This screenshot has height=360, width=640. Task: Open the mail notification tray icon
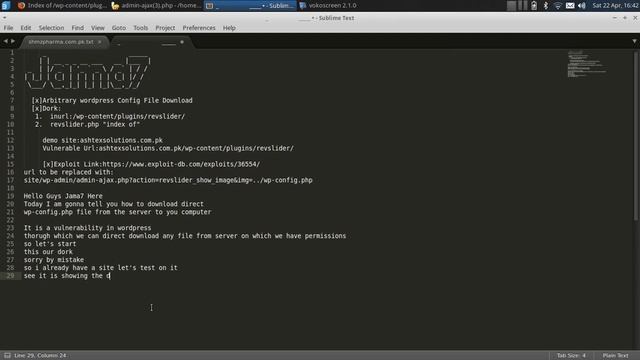570,5
